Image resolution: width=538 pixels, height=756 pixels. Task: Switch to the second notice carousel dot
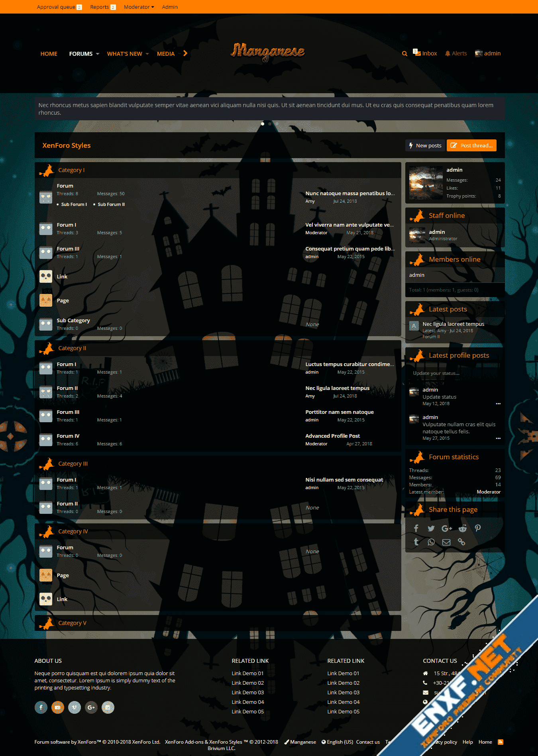pyautogui.click(x=270, y=124)
